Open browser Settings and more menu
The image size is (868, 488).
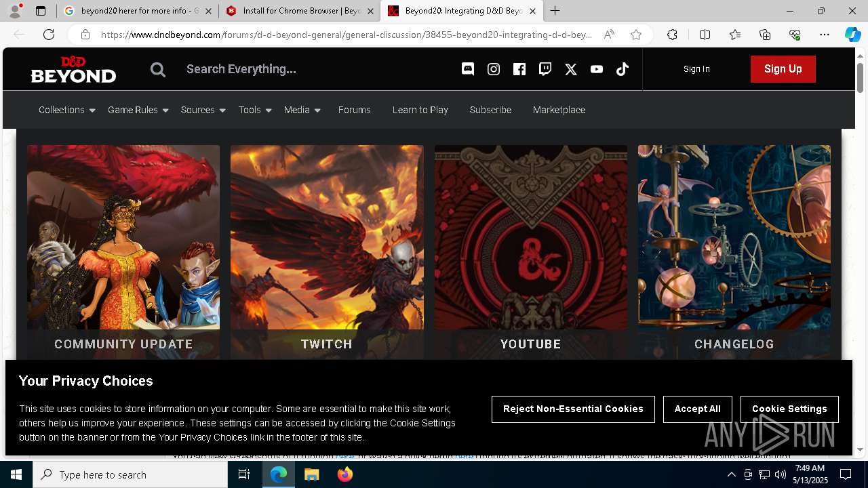click(825, 35)
